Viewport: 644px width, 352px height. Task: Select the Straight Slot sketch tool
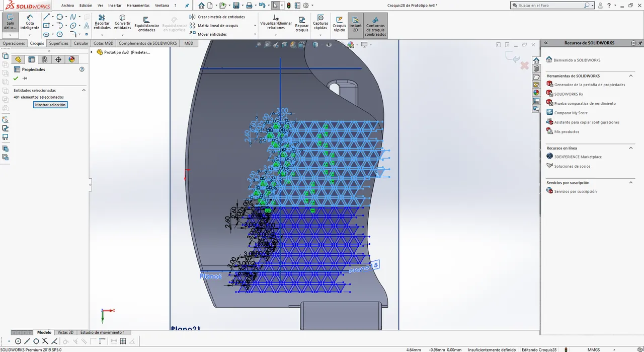[x=46, y=34]
